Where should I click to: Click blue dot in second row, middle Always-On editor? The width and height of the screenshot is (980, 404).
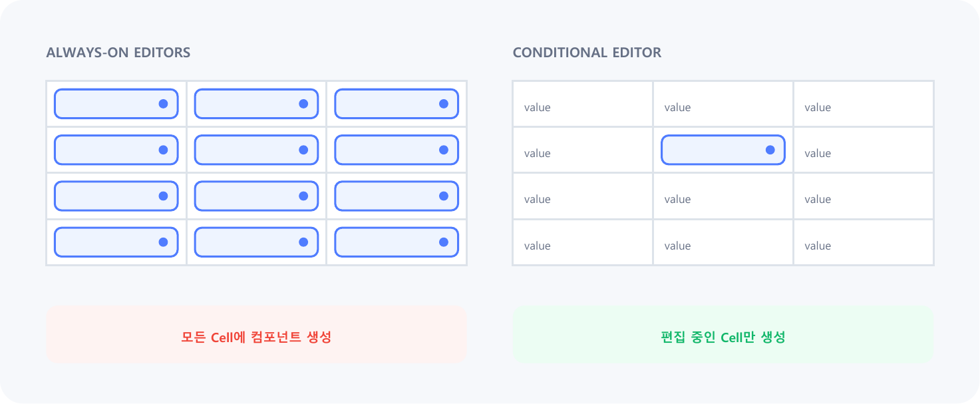click(303, 150)
